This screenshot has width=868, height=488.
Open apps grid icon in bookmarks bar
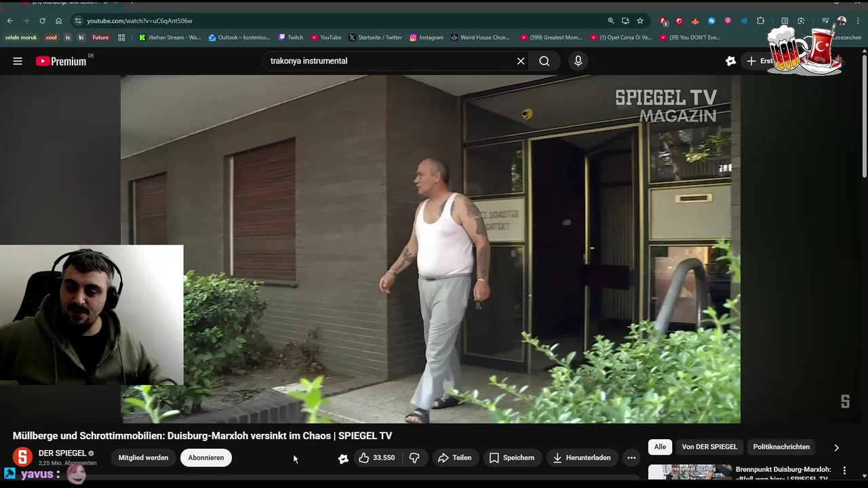point(121,38)
